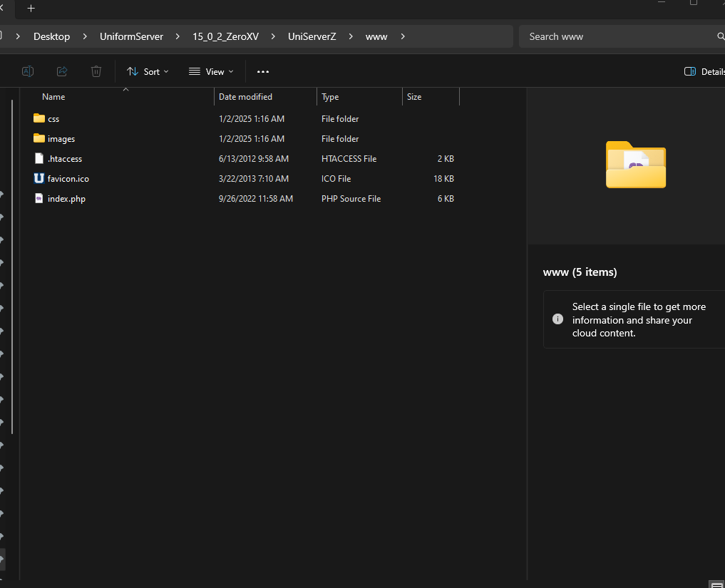Click the navigation pane scrollbar
The height and width of the screenshot is (588, 725).
click(12, 267)
